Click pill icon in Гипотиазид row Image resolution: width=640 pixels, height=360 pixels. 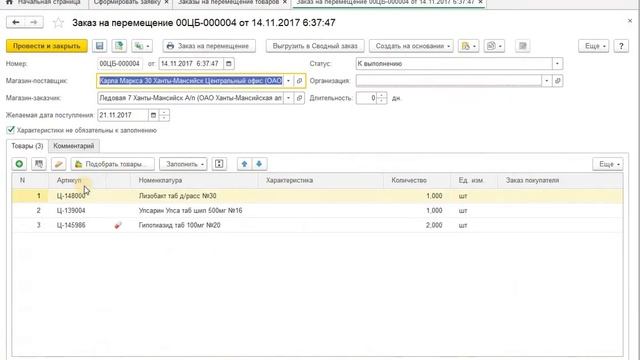(118, 225)
